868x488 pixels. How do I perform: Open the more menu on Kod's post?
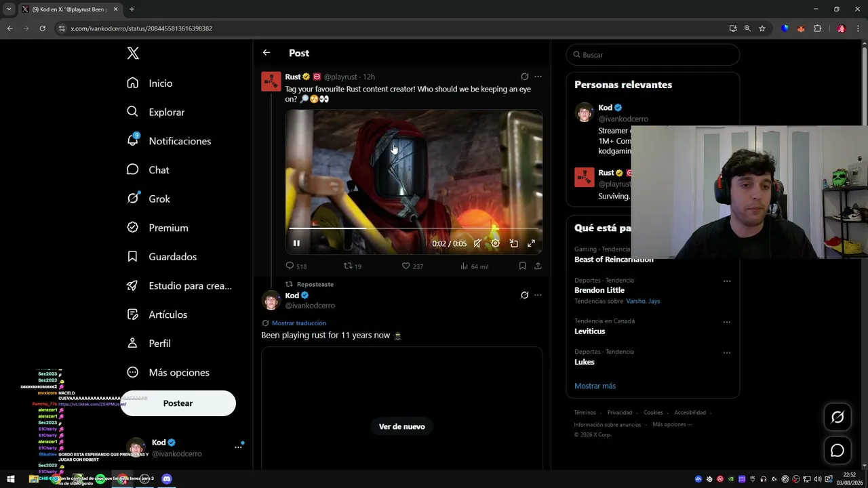[x=538, y=296]
